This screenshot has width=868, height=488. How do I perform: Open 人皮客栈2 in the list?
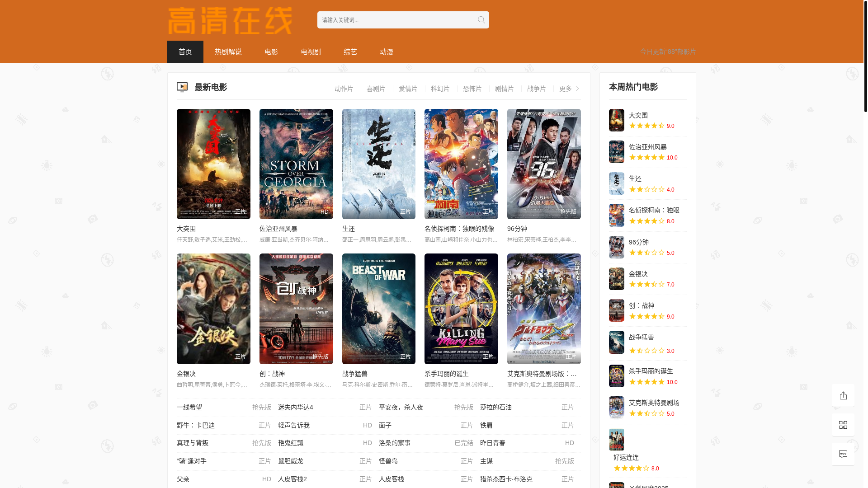click(x=292, y=479)
